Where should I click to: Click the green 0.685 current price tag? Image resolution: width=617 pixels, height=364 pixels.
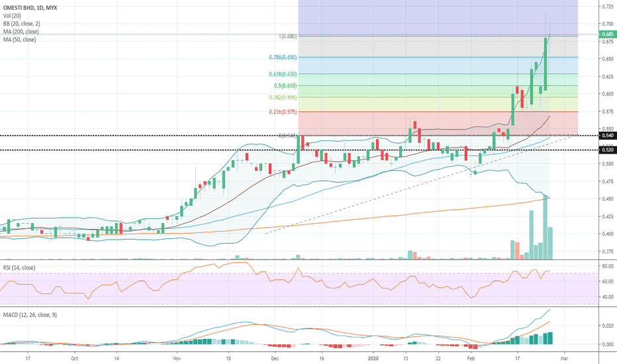(x=608, y=34)
